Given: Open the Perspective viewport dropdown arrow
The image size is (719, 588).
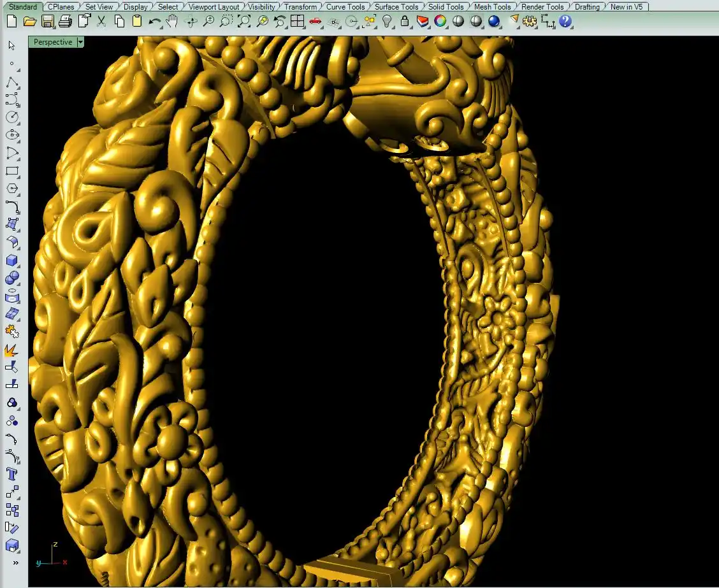Looking at the screenshot, I should [x=80, y=42].
